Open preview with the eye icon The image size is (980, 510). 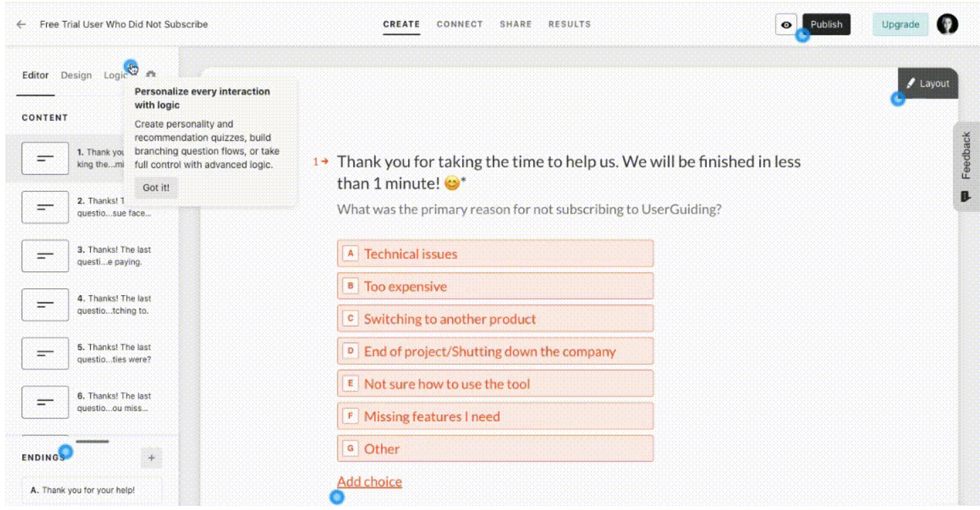click(x=786, y=24)
